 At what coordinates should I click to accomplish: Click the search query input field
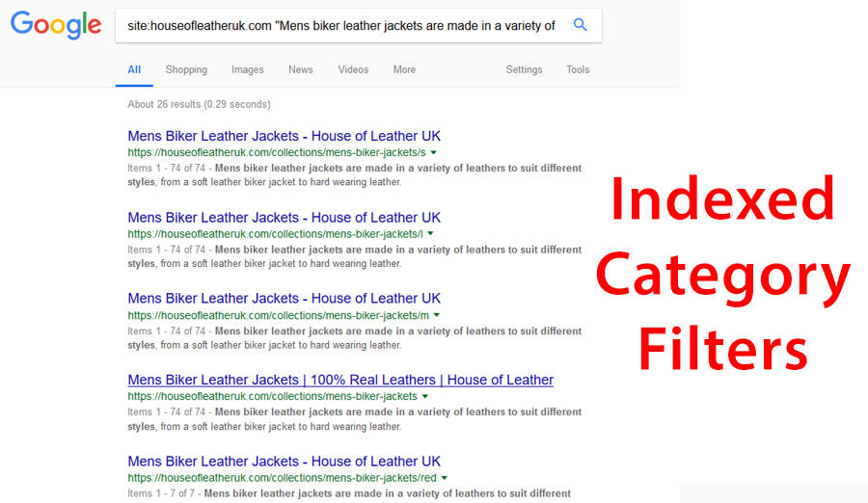(342, 26)
